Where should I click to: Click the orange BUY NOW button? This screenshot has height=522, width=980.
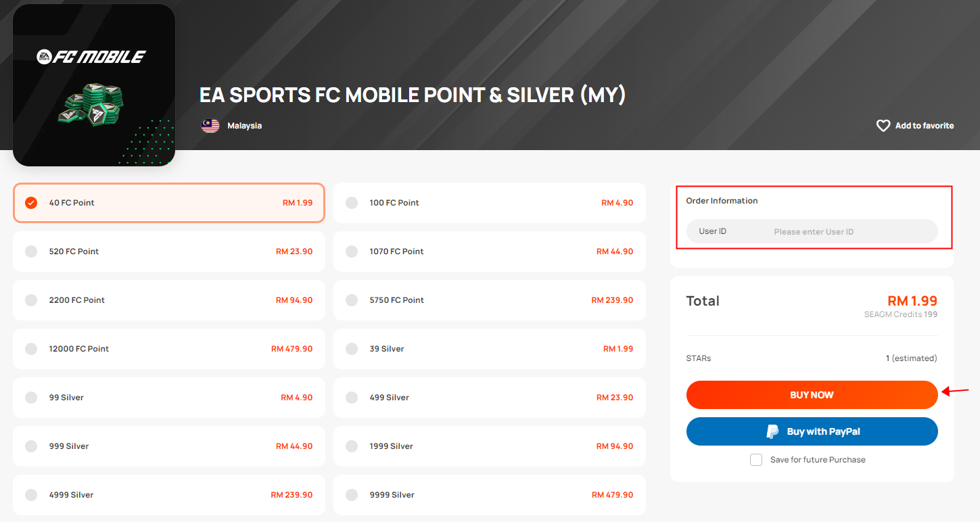pyautogui.click(x=812, y=395)
